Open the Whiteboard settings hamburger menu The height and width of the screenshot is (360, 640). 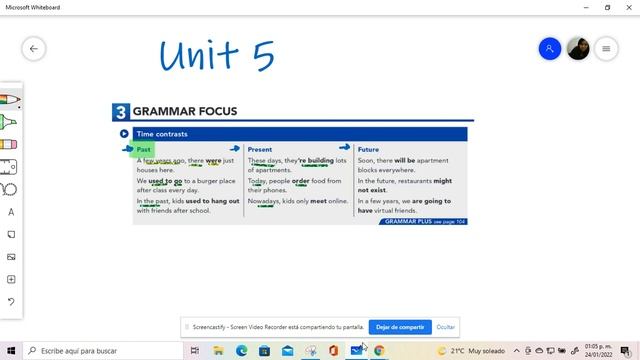point(606,49)
